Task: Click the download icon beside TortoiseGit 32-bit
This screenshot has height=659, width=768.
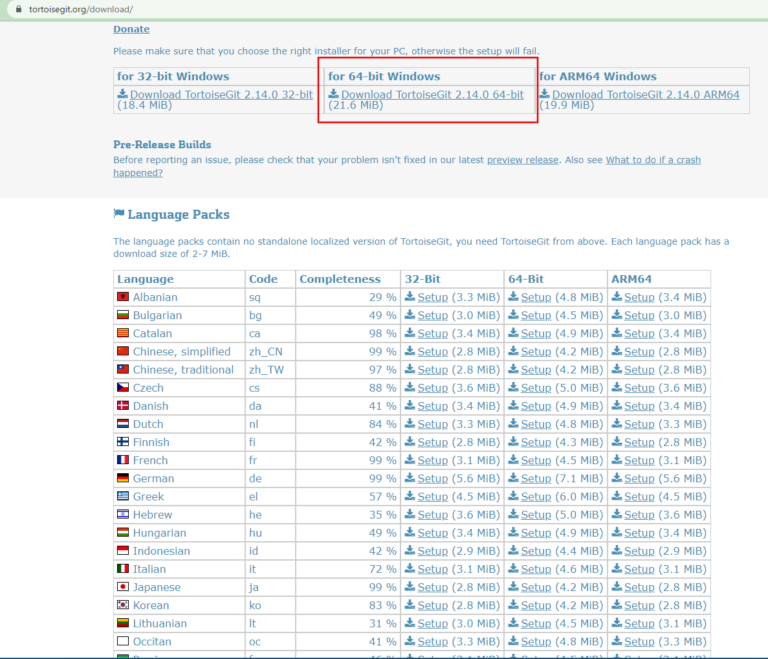Action: (x=122, y=95)
